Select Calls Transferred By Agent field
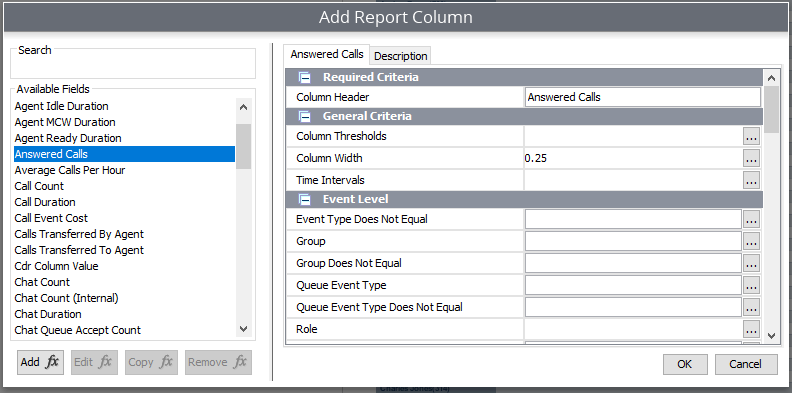Image resolution: width=792 pixels, height=393 pixels. (124, 234)
